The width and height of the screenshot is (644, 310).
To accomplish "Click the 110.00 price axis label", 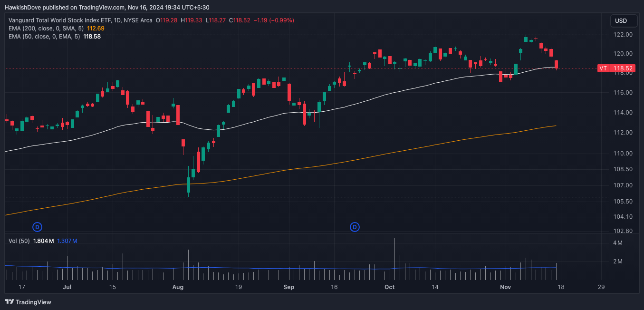I will pyautogui.click(x=623, y=154).
